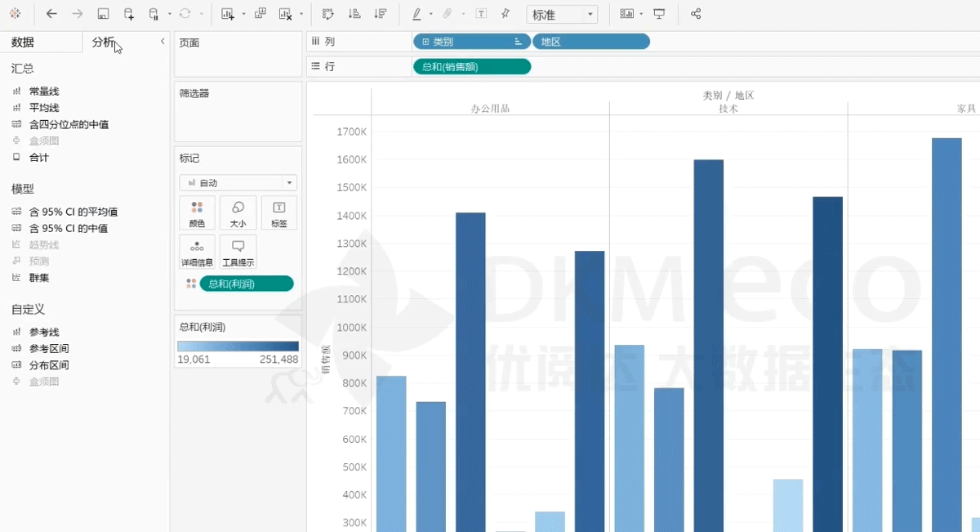980x532 pixels.
Task: Sort bars ascending from the toolbar
Action: 354,14
